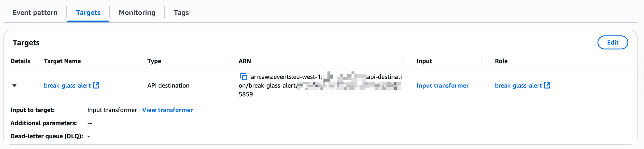Click external-link icon next to the role

coord(547,85)
